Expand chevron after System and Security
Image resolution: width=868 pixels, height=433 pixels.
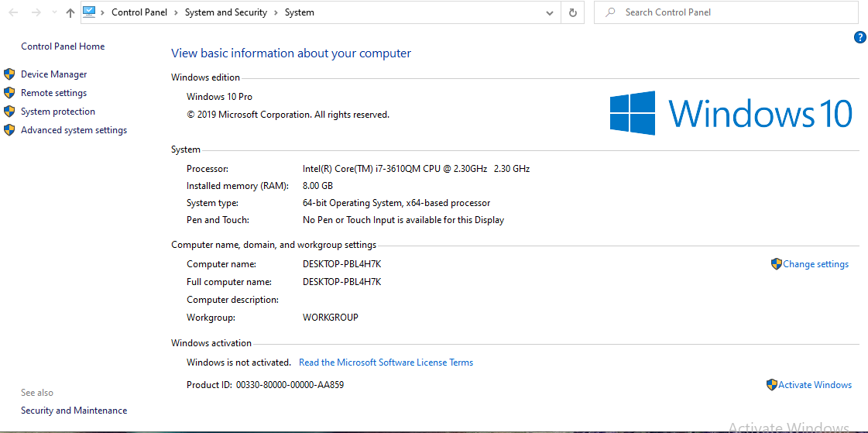click(x=276, y=12)
